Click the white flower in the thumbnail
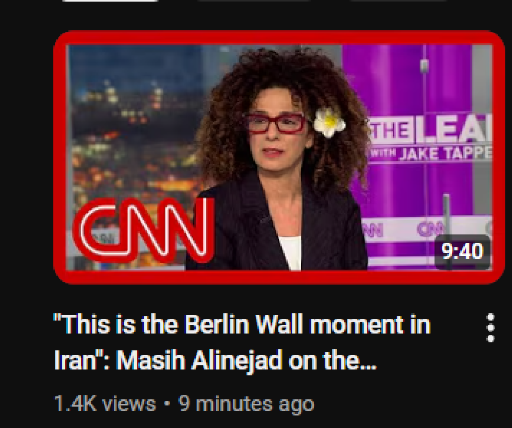The image size is (512, 428). pos(329,122)
